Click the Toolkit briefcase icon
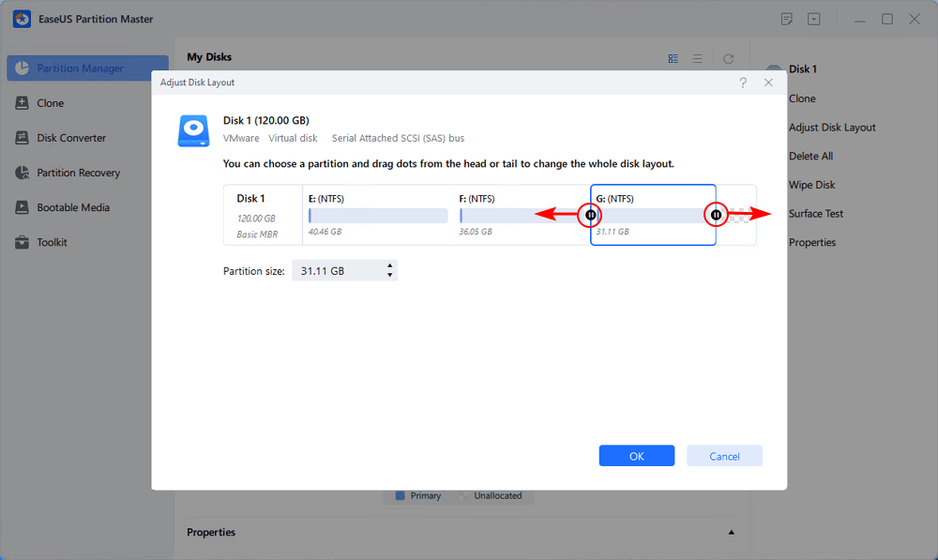This screenshot has width=938, height=560. tap(23, 242)
